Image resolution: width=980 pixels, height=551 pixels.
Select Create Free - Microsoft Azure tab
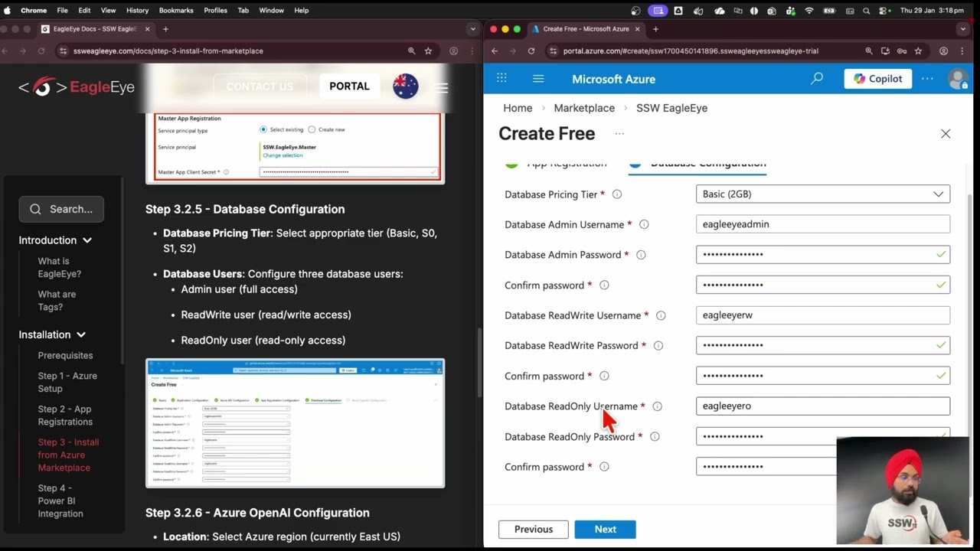pyautogui.click(x=586, y=29)
